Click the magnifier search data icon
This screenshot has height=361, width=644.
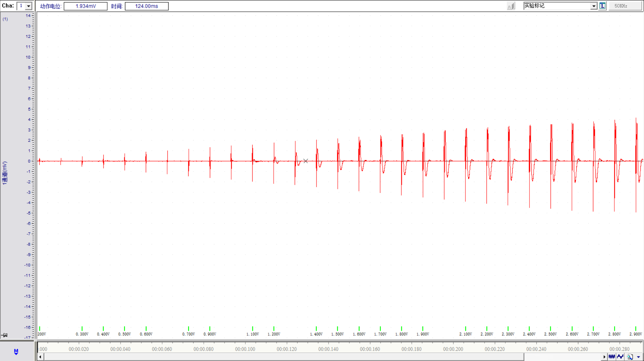(x=630, y=357)
